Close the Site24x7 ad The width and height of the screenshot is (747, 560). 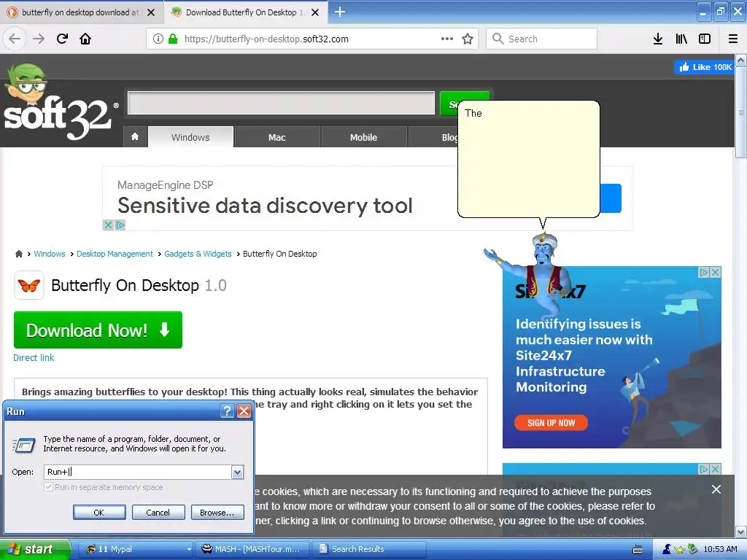(715, 273)
